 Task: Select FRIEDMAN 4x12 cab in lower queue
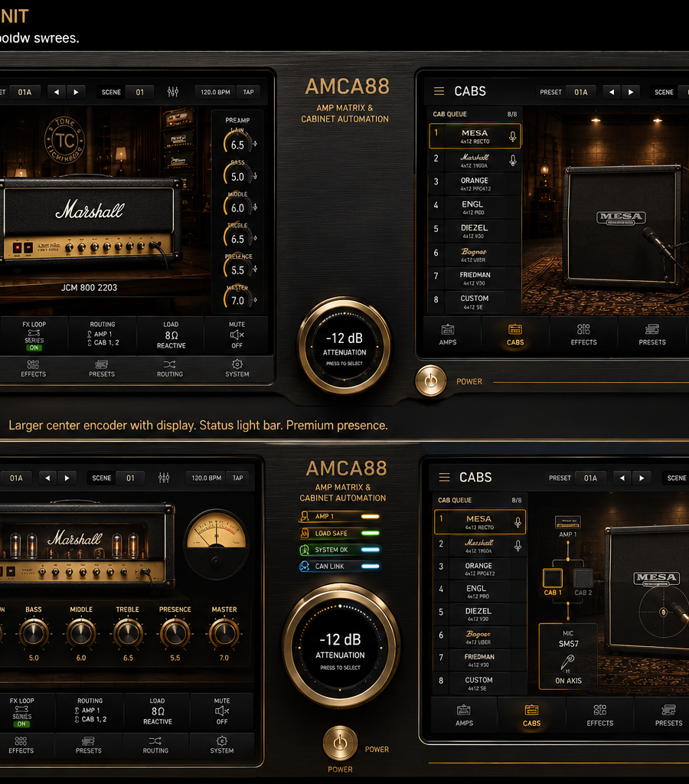pyautogui.click(x=479, y=660)
